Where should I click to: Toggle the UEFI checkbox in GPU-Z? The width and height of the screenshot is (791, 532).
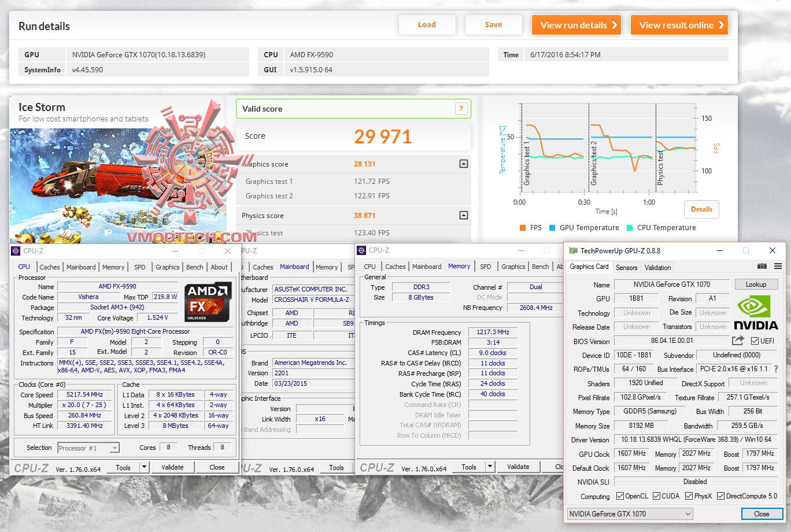[755, 341]
